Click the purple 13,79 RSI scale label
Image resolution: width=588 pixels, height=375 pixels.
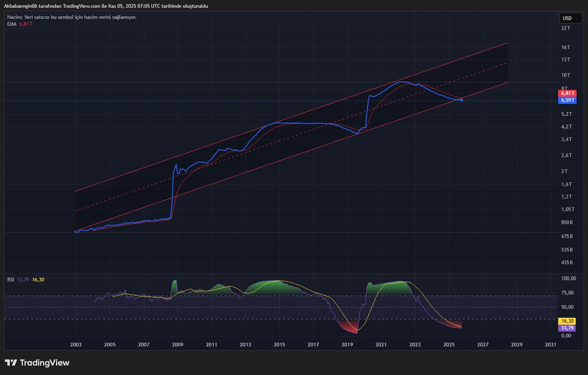click(x=567, y=327)
